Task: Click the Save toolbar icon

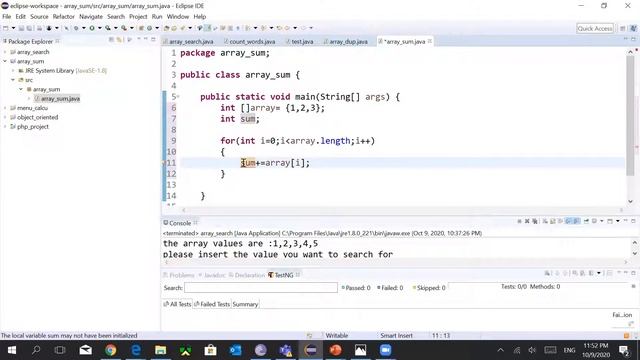Action: pos(21,28)
